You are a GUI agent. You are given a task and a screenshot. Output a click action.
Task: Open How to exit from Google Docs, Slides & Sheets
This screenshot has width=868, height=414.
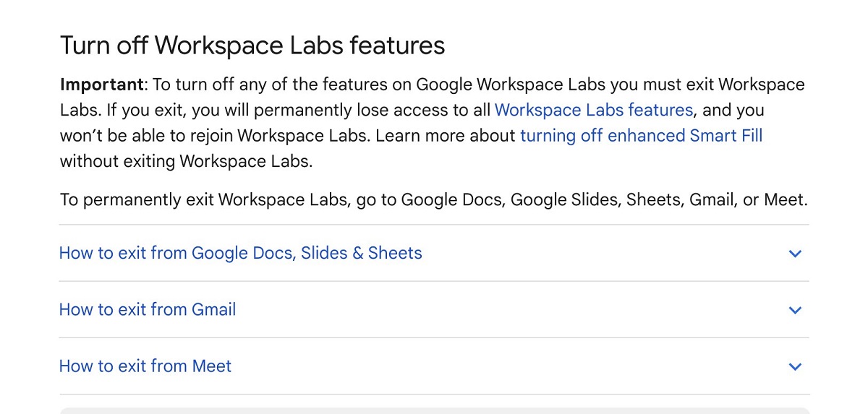(x=434, y=253)
